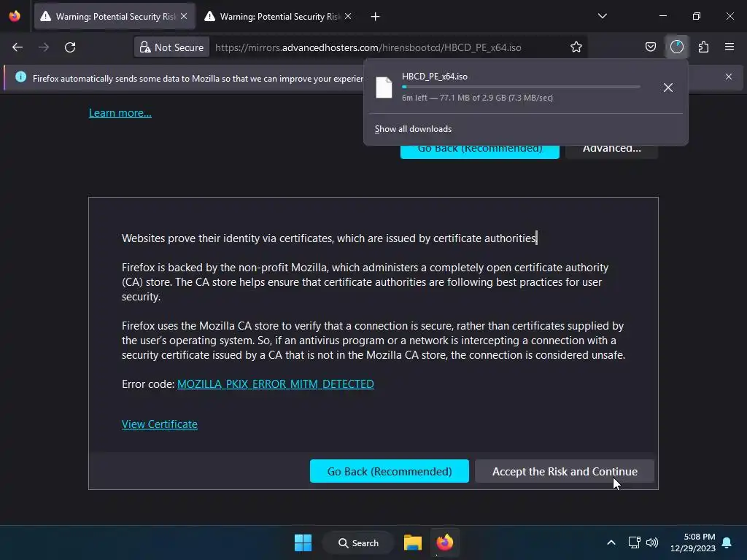
Task: Open the volume tray icon
Action: click(x=651, y=542)
